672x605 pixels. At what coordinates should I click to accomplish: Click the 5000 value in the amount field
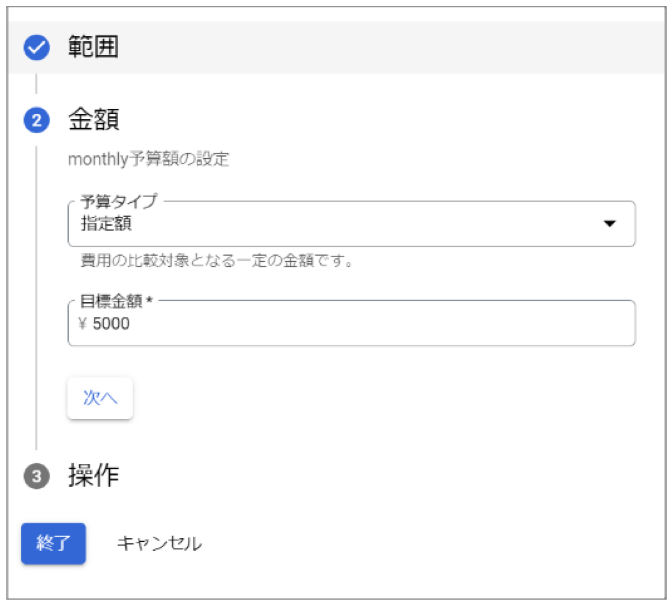[111, 324]
